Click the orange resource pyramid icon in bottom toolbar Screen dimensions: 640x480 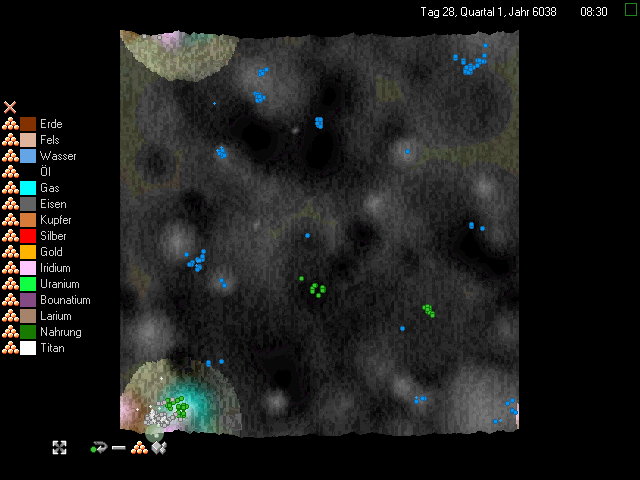[140, 447]
